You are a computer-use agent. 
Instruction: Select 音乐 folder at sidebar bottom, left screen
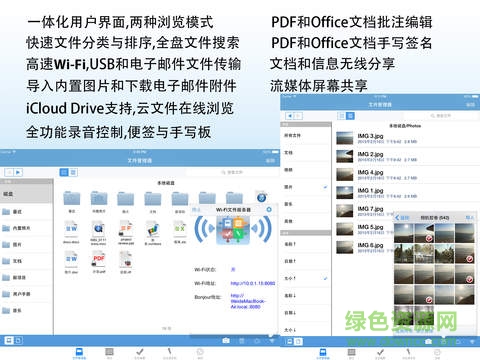[27, 310]
